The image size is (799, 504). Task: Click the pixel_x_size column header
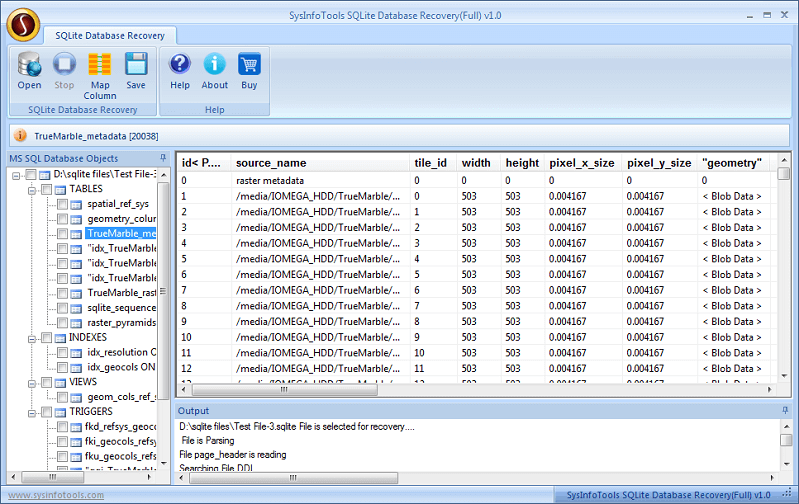[x=583, y=163]
